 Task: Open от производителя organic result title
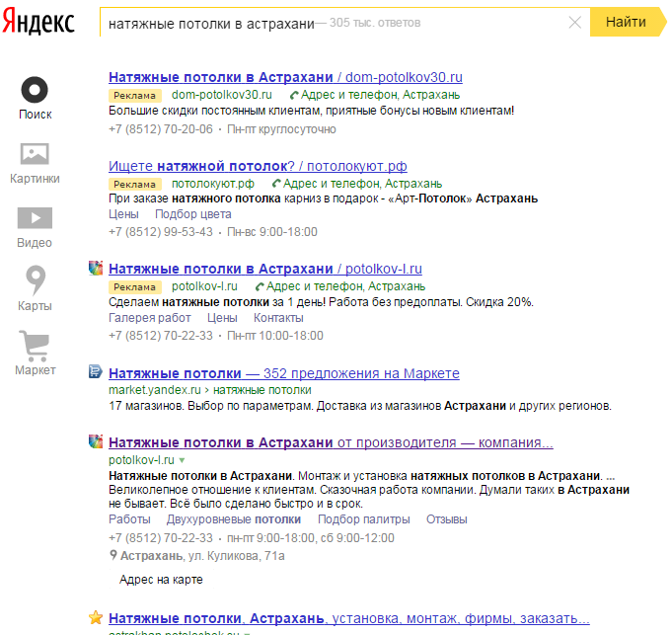tap(331, 442)
